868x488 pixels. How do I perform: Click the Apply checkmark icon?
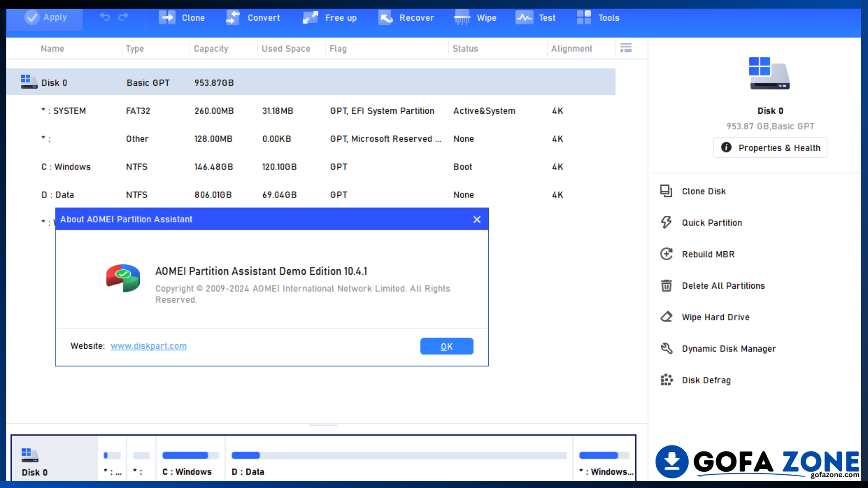32,18
